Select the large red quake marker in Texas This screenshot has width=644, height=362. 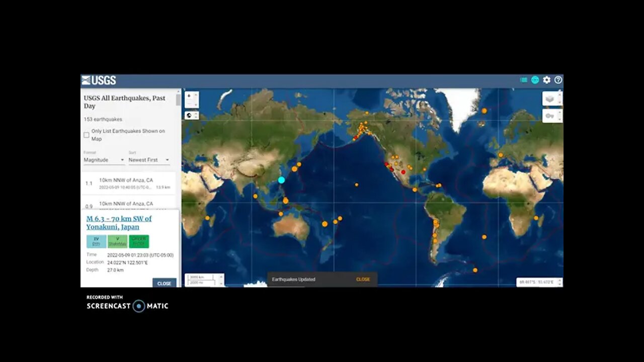click(403, 172)
